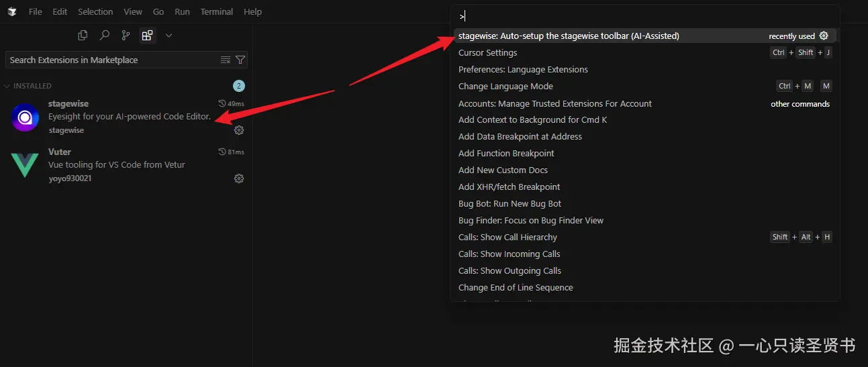Click the Vuter Vue logo

[25, 165]
